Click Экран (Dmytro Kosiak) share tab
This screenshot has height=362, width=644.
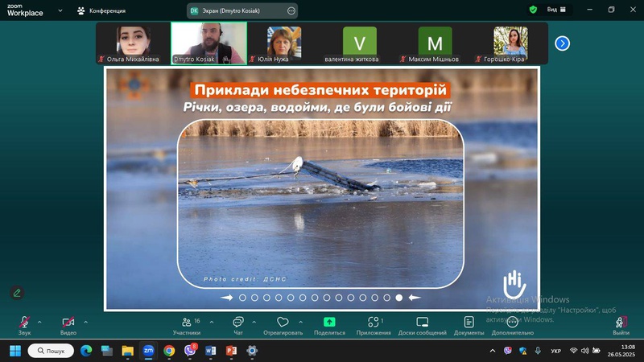(x=242, y=10)
